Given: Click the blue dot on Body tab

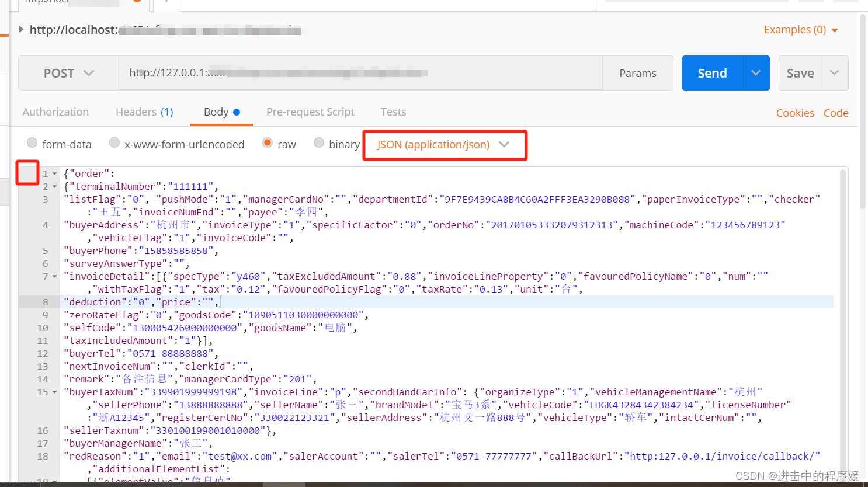Looking at the screenshot, I should coord(235,111).
